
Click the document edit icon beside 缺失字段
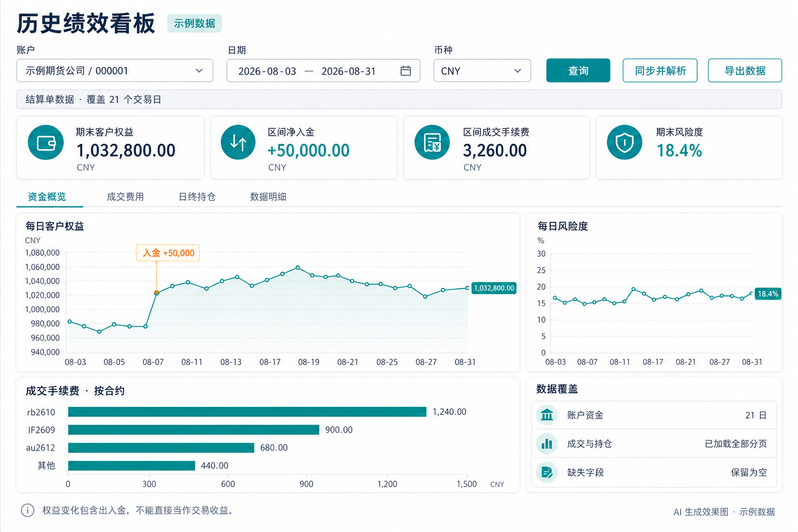[547, 472]
